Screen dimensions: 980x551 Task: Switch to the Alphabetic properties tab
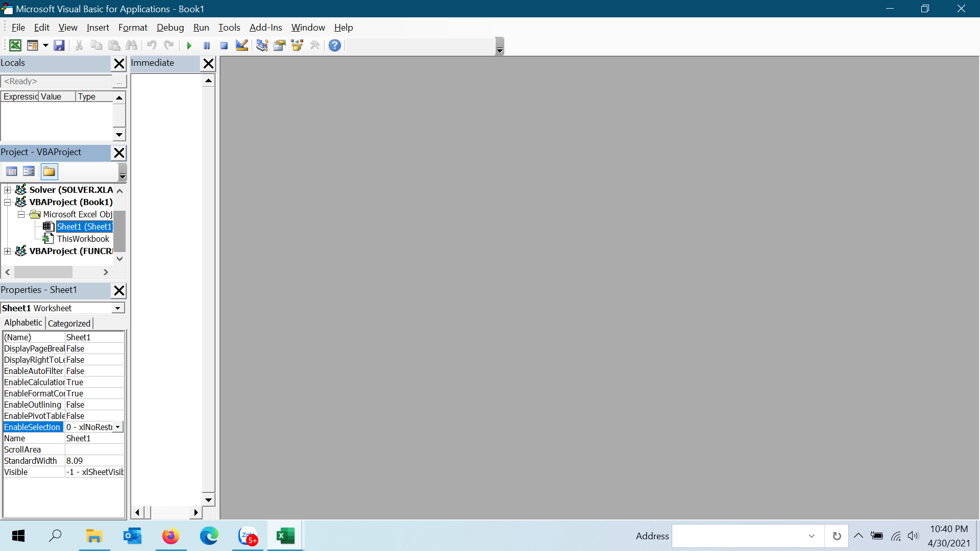click(23, 323)
